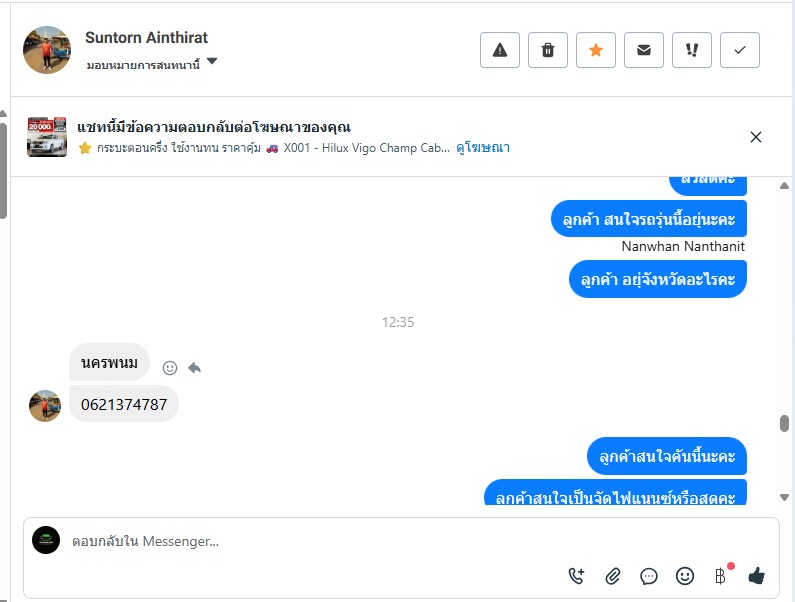Reply to the นครพนม message
The height and width of the screenshot is (602, 795).
pos(195,368)
